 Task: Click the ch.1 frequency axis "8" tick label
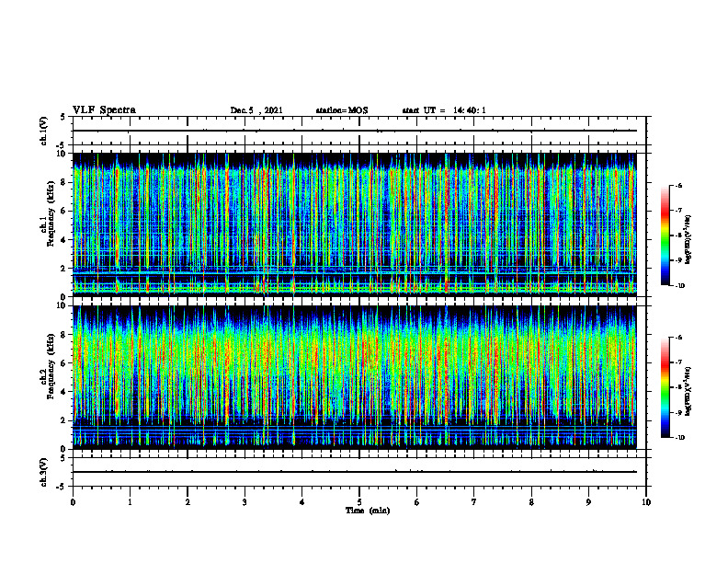[x=63, y=182]
